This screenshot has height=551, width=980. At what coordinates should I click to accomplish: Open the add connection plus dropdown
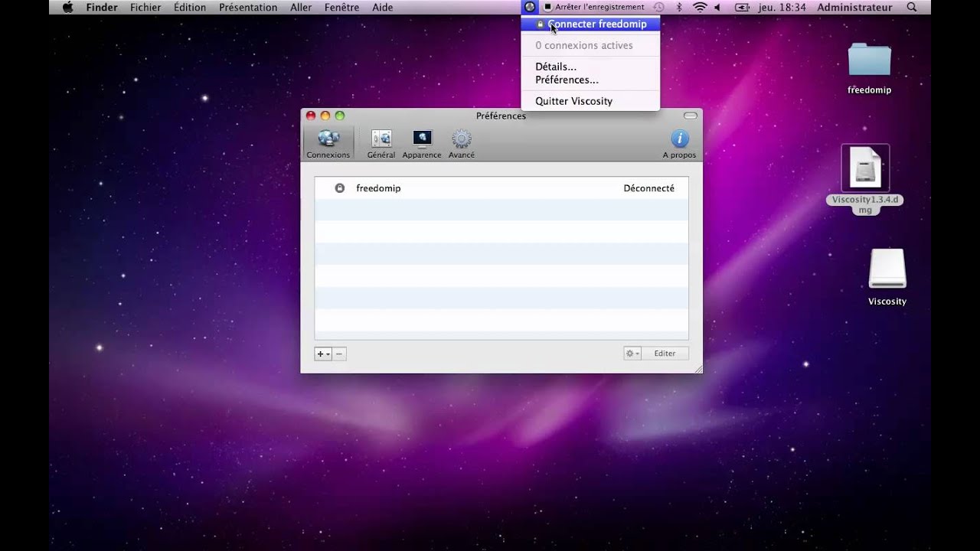coord(323,354)
